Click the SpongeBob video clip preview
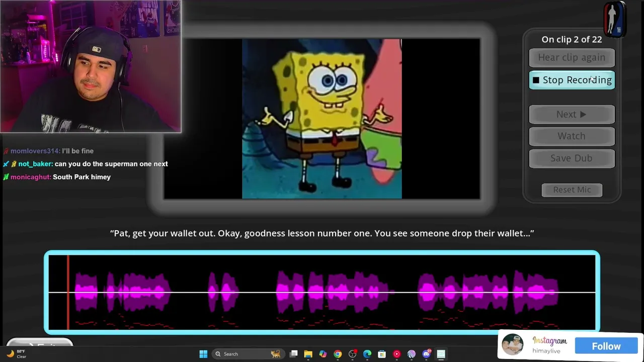This screenshot has width=644, height=362. (322, 119)
